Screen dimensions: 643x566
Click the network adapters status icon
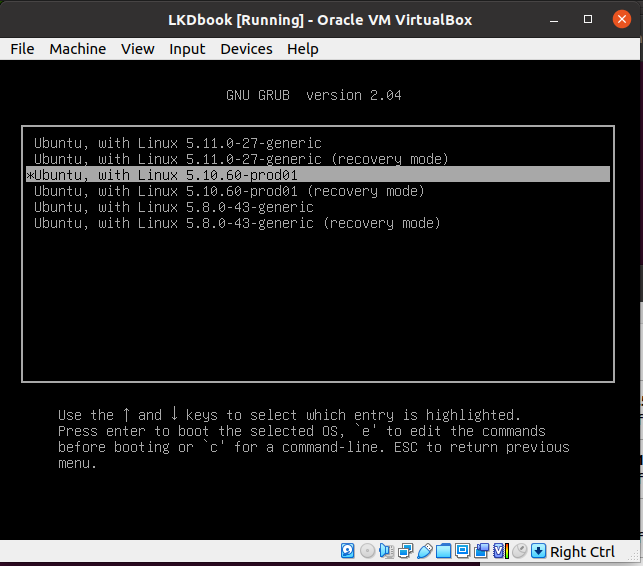pyautogui.click(x=406, y=551)
